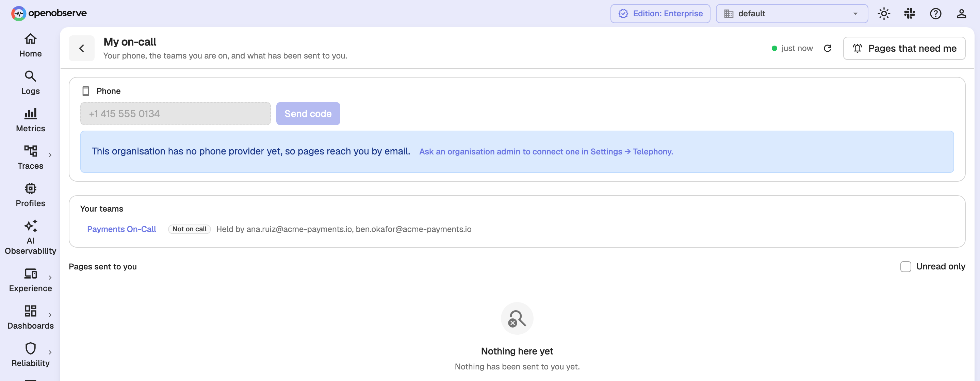Viewport: 980px width, 381px height.
Task: Open Traces section
Action: click(x=30, y=158)
